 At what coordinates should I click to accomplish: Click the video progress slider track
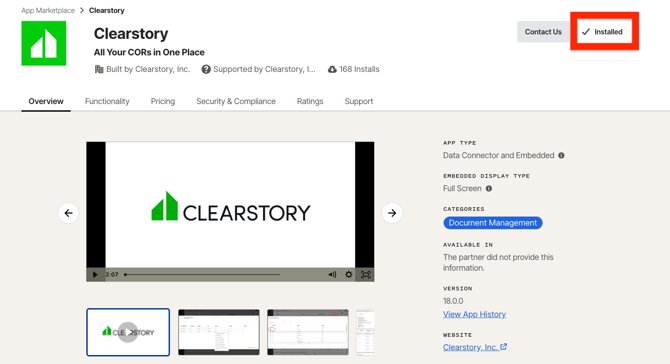point(203,275)
